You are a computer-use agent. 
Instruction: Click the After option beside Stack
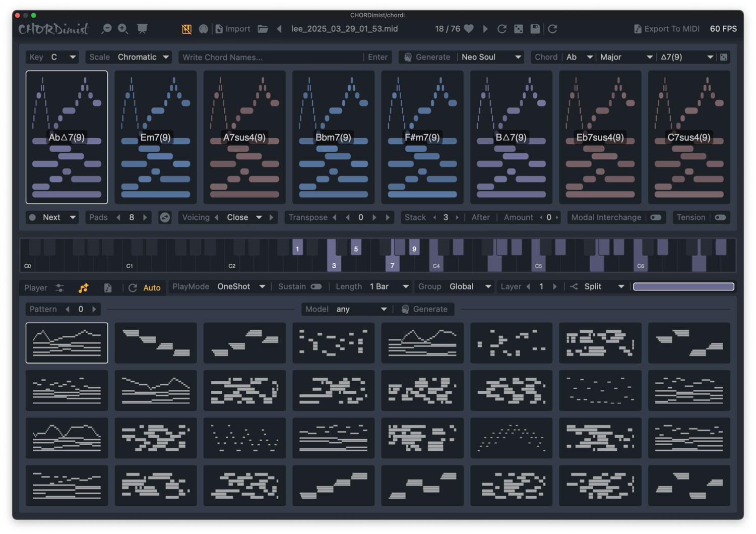[480, 217]
